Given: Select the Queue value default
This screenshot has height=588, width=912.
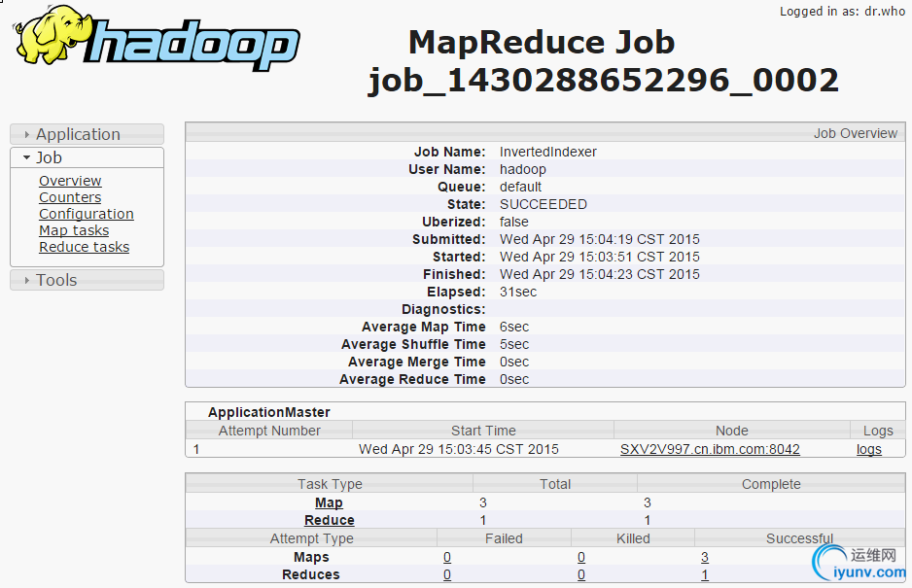Looking at the screenshot, I should pos(520,187).
